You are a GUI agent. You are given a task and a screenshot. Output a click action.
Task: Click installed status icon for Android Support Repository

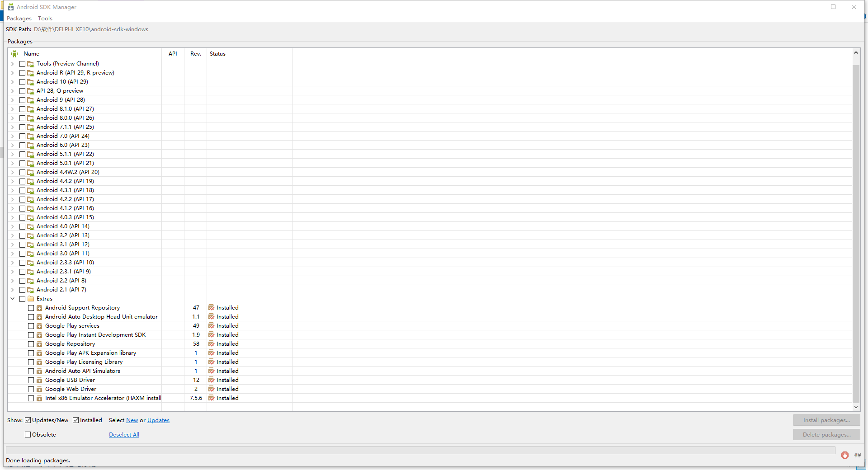click(x=211, y=308)
